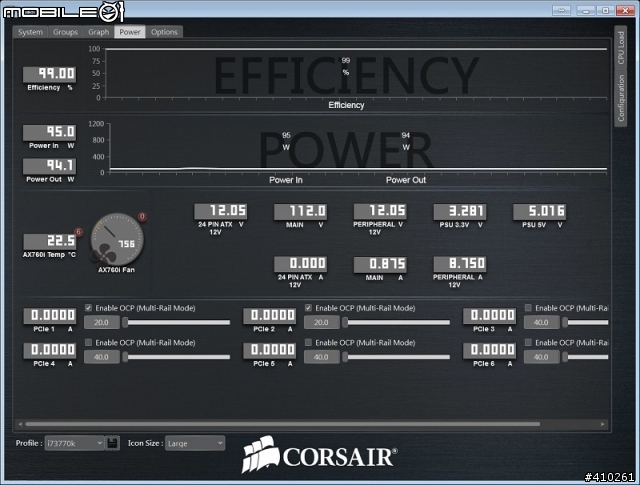
Task: Click the PCIe 5 OCP limit field 40.0
Action: click(x=322, y=357)
